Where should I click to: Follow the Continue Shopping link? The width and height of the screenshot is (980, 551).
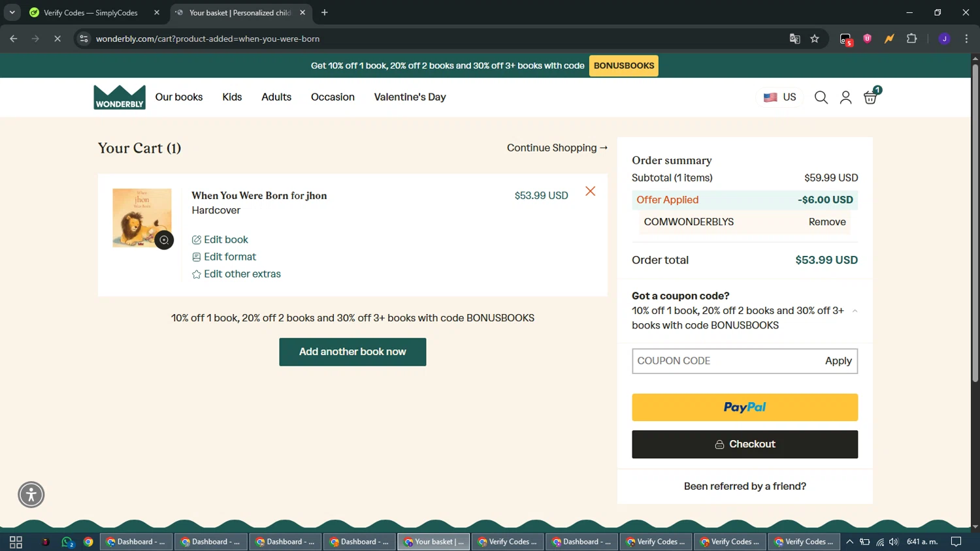[x=557, y=148]
